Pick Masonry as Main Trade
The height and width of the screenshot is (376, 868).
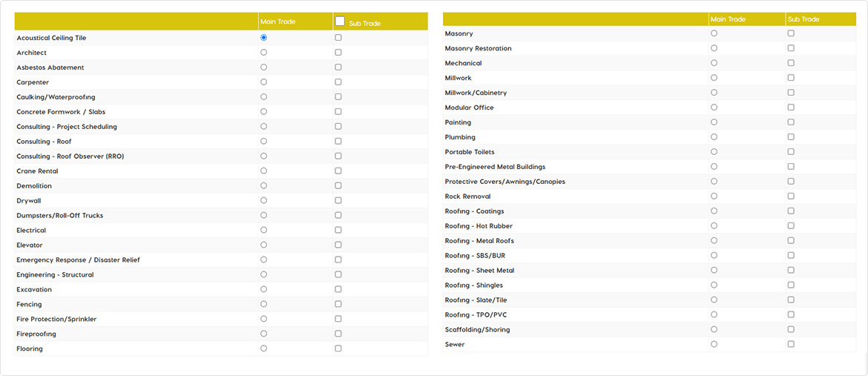(x=714, y=33)
